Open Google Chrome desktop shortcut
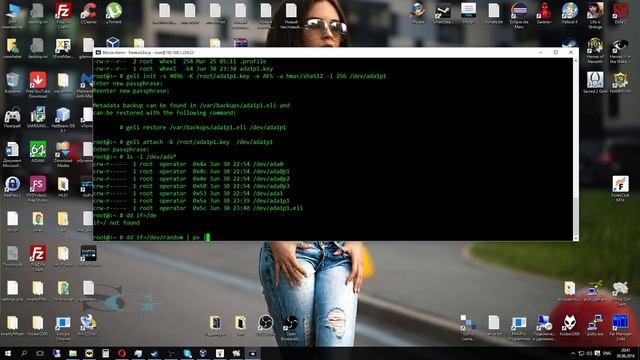The width and height of the screenshot is (640, 360). point(63,327)
